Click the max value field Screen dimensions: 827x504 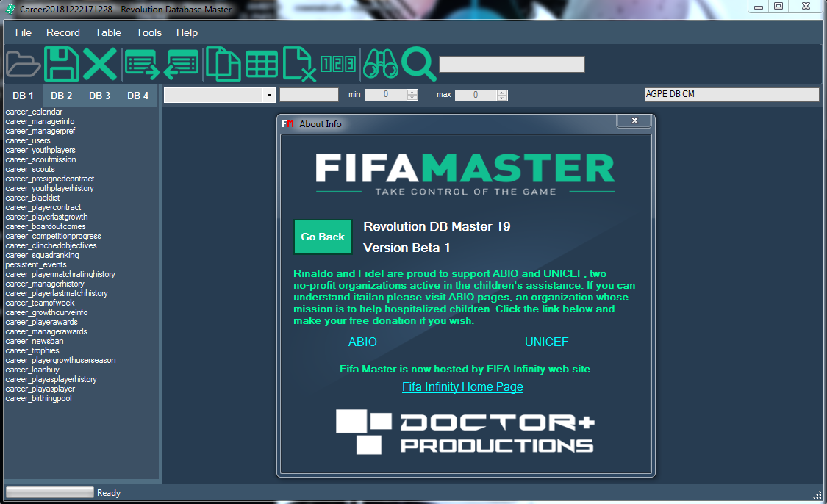point(476,95)
